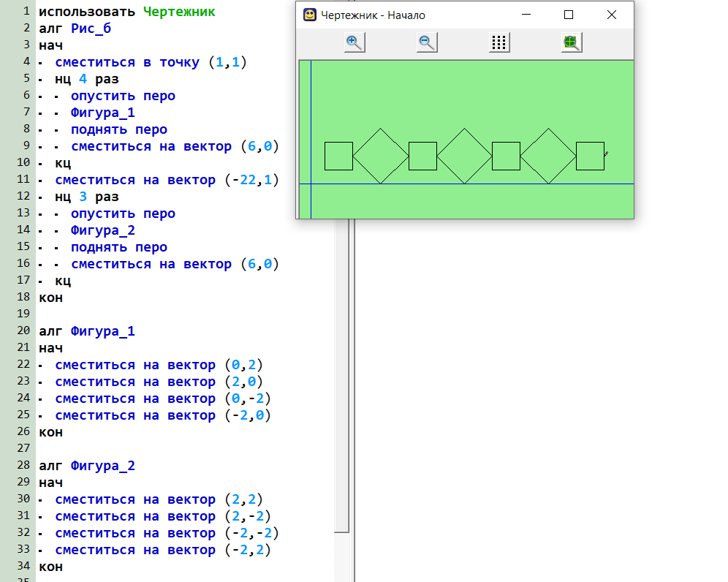728x582 pixels.
Task: Click сместиться на вектор (-22,1) on line 11
Action: [167, 180]
